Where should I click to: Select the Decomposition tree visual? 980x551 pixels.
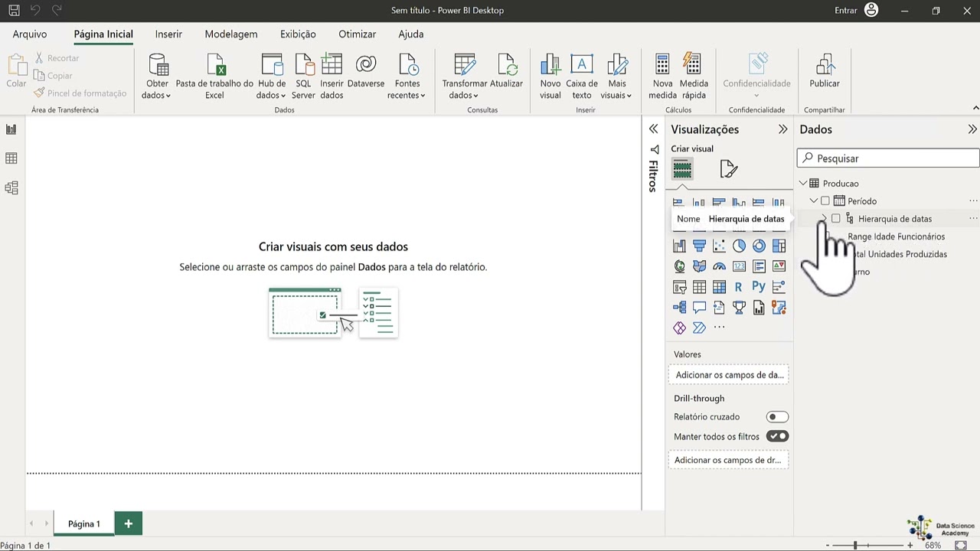(679, 308)
